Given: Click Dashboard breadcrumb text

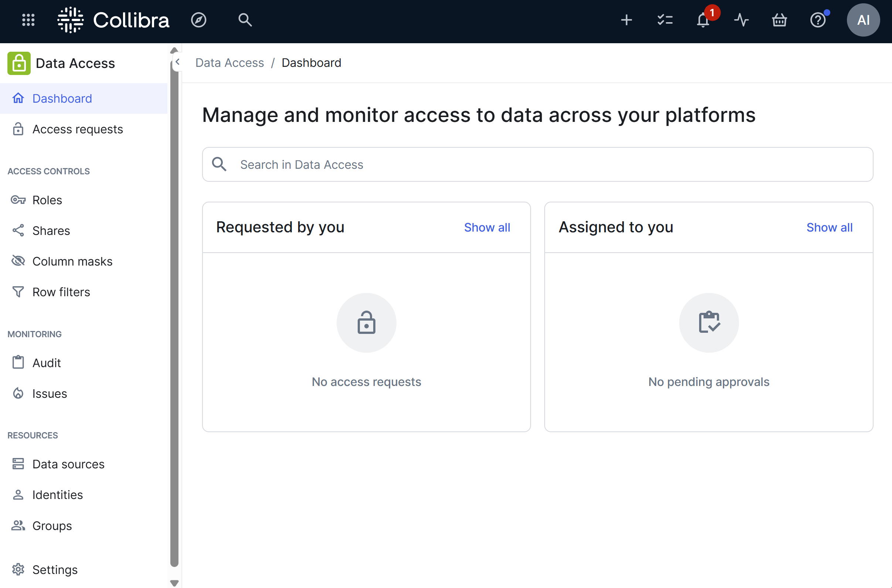Looking at the screenshot, I should click(x=311, y=63).
